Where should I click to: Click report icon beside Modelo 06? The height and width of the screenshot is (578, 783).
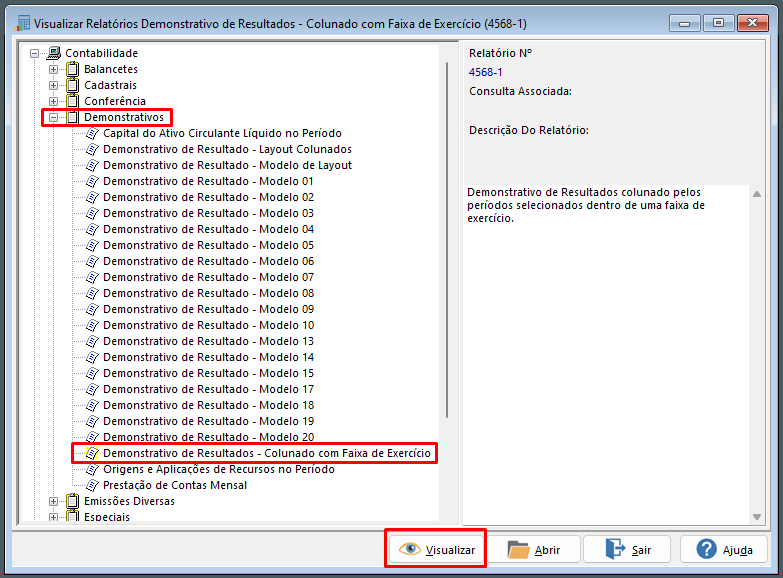[92, 261]
